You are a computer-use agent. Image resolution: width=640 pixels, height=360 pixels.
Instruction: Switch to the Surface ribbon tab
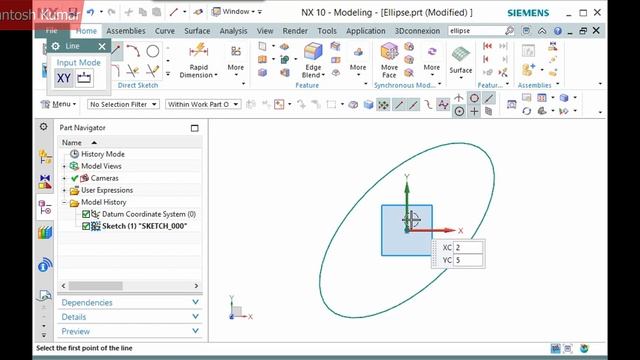point(197,31)
